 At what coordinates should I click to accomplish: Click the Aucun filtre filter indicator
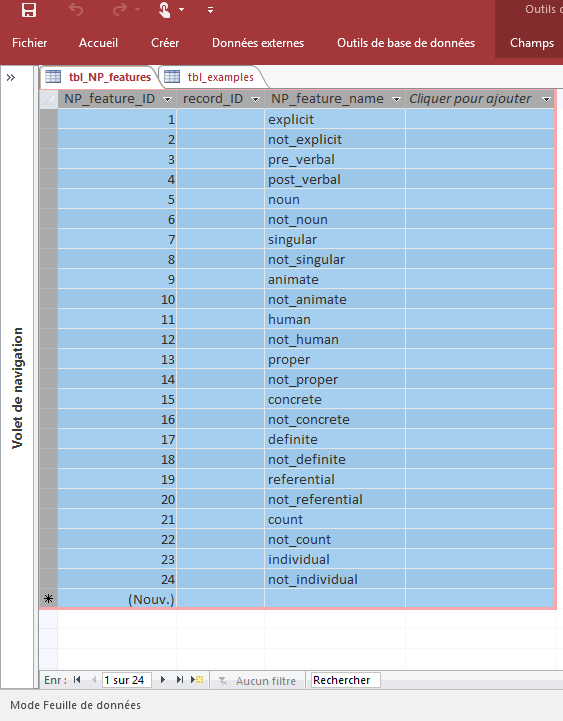(x=258, y=681)
